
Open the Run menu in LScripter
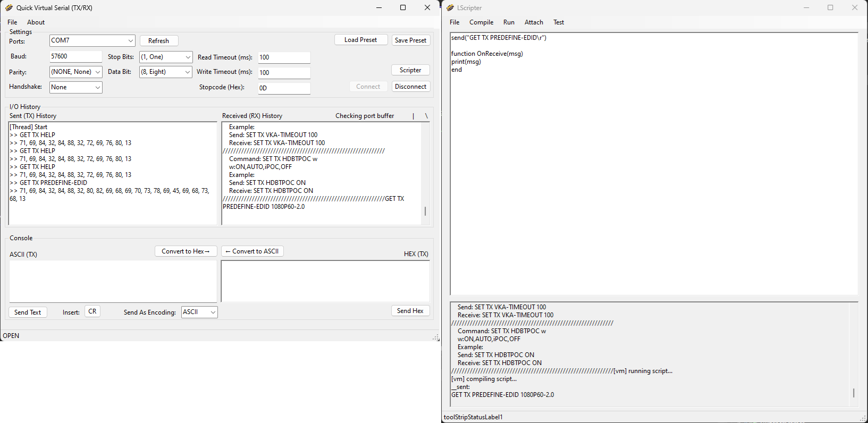coord(509,22)
